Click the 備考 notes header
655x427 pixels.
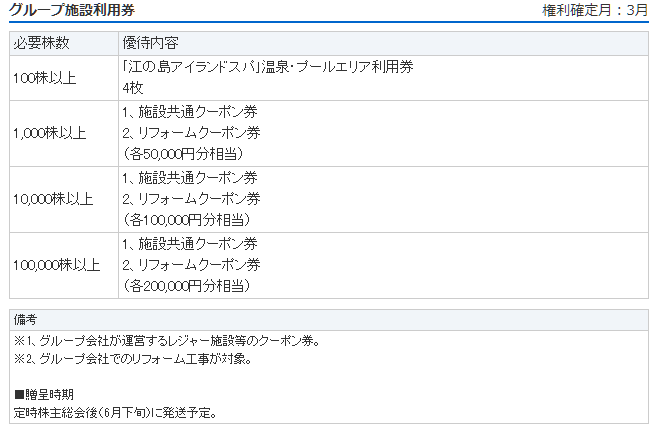[x=26, y=320]
